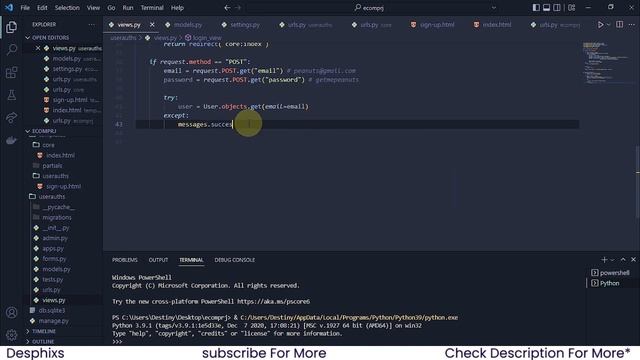Open db.sqlite3 in the explorer tree
640x360 pixels.
(x=52, y=310)
